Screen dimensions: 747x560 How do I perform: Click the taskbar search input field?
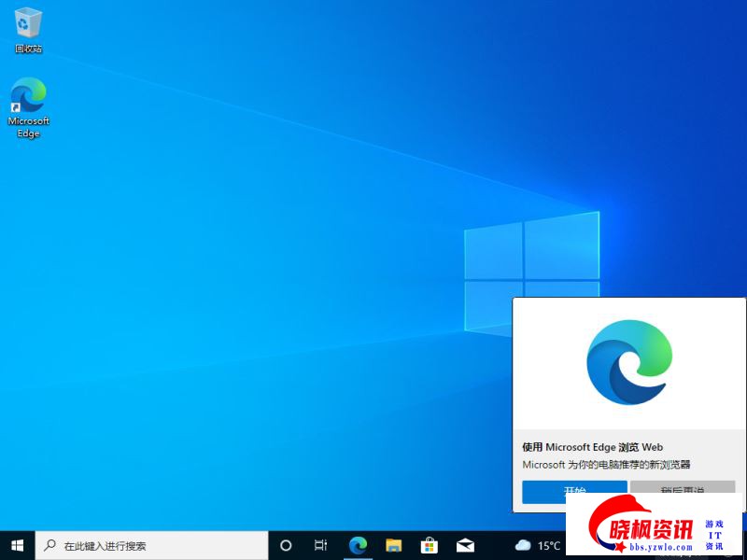point(159,545)
